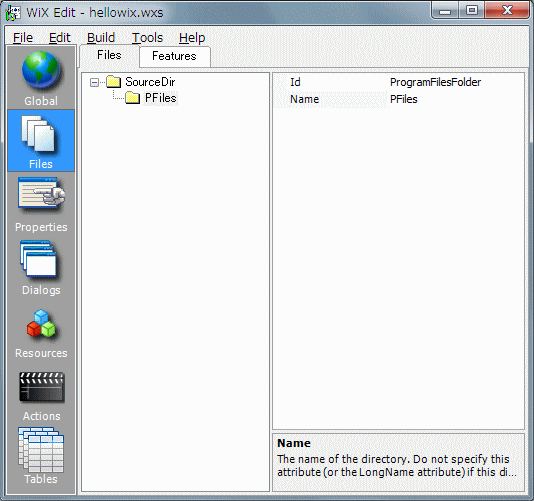This screenshot has height=501, width=534.
Task: Switch to the Features tab
Action: coord(174,56)
